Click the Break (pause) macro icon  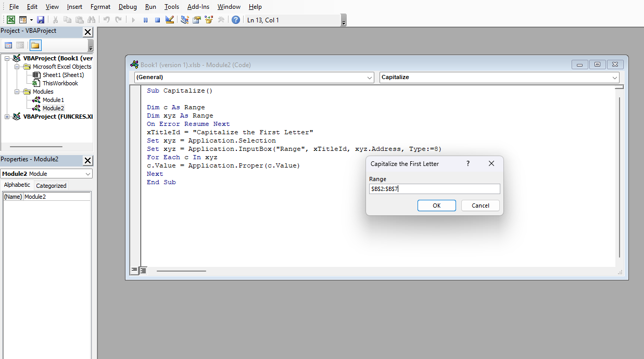145,20
